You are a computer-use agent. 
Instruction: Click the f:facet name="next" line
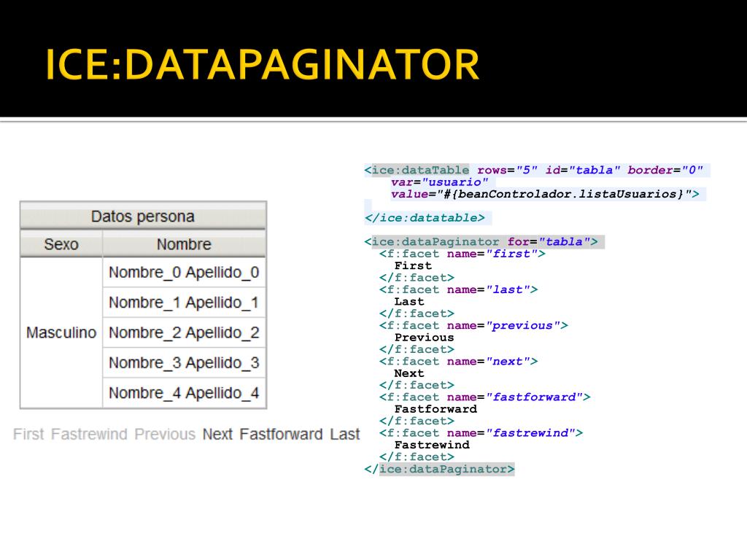point(459,361)
